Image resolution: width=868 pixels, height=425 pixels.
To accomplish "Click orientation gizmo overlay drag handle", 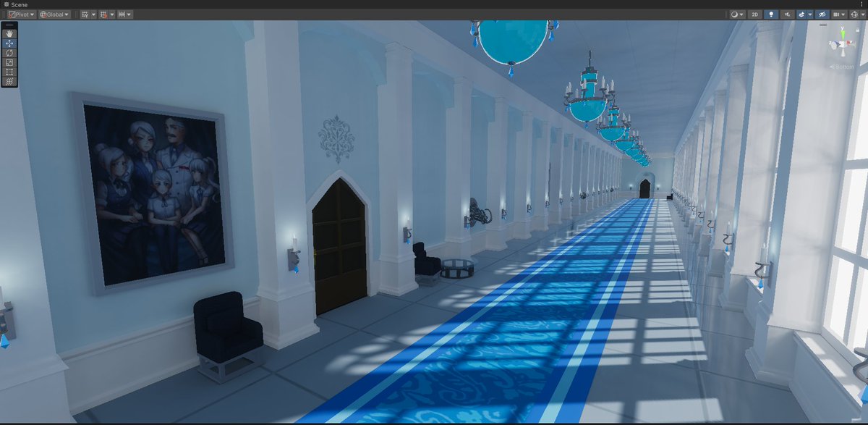I will 823,25.
